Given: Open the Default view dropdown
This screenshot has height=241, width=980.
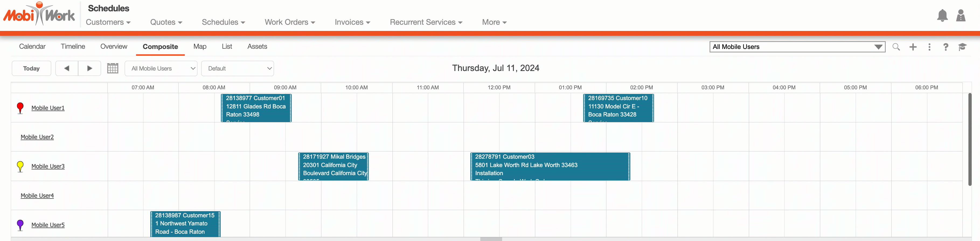Looking at the screenshot, I should 237,68.
